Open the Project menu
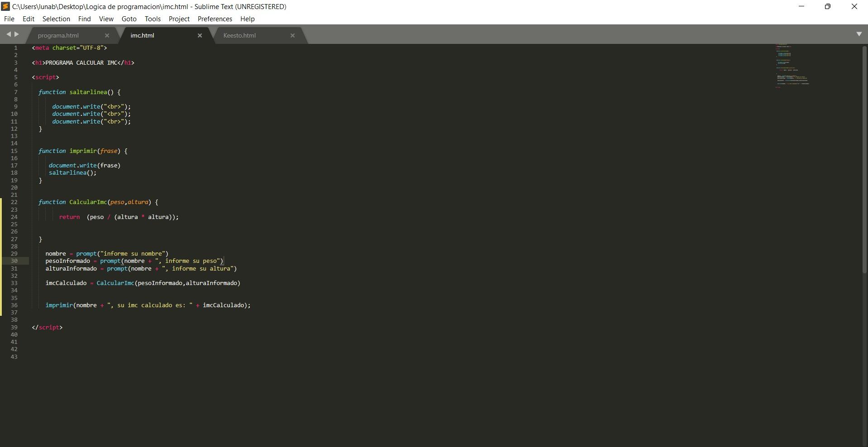 coord(179,19)
